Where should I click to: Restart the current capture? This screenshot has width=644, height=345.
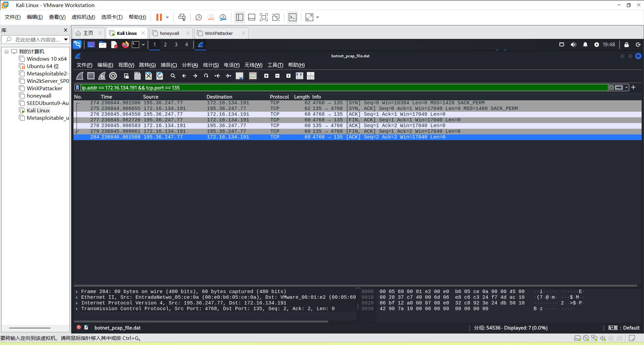102,76
